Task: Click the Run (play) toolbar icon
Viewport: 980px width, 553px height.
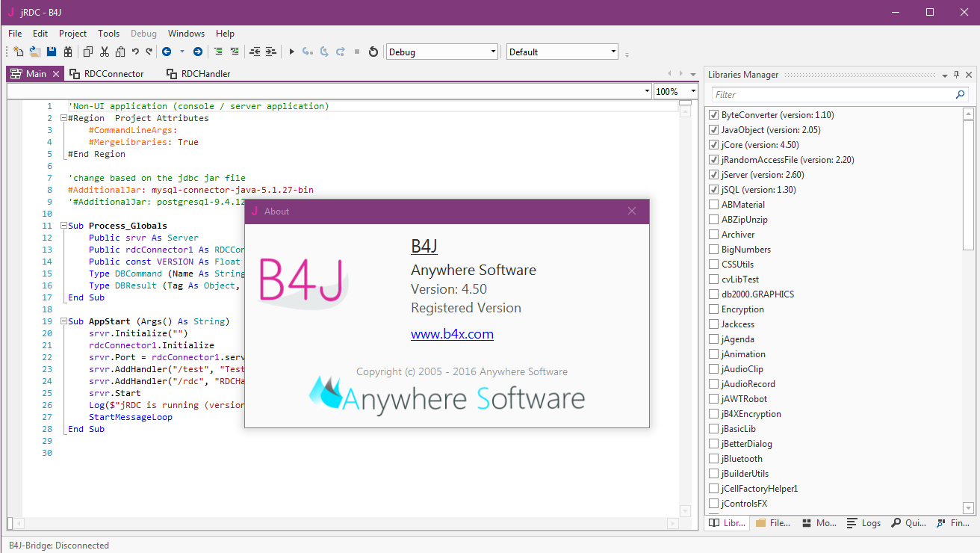Action: pos(292,52)
